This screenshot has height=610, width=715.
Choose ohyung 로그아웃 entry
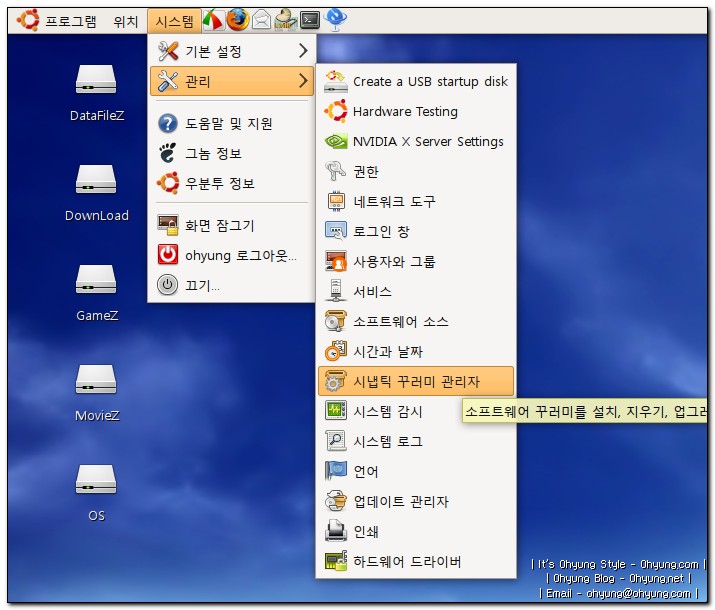coord(232,255)
